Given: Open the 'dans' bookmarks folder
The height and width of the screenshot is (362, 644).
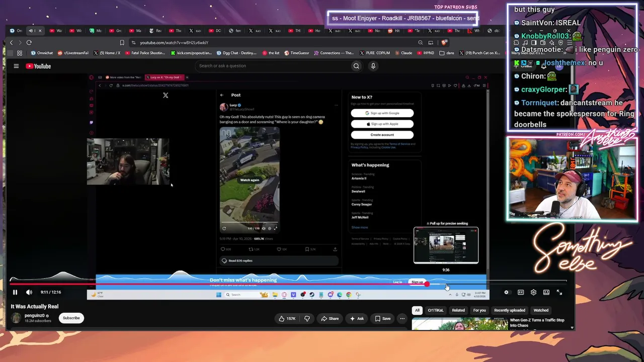Looking at the screenshot, I should tap(447, 53).
